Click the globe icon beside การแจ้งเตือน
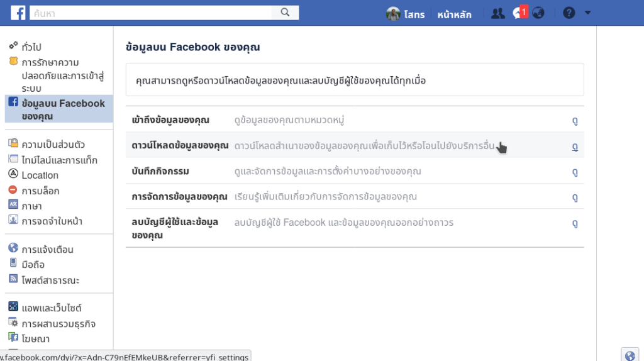The height and width of the screenshot is (361, 644). click(x=13, y=248)
